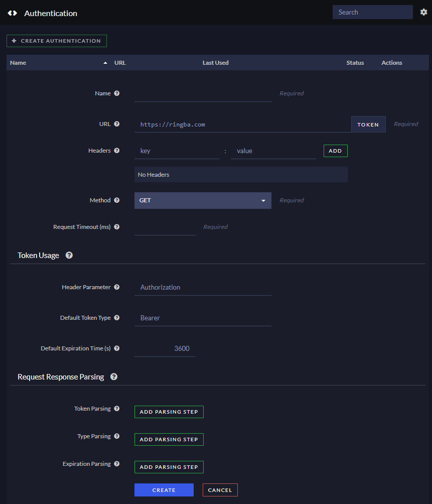Click the Request Timeout input field
This screenshot has height=504, width=432.
(165, 227)
